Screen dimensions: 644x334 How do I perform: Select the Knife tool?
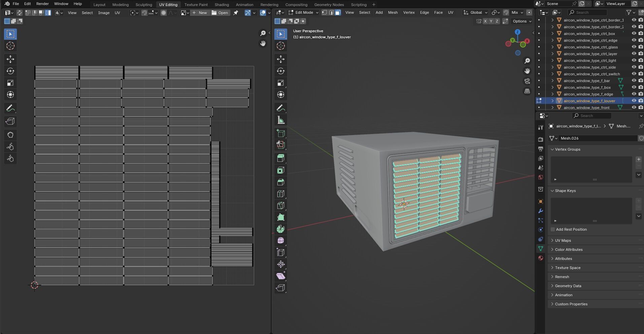pos(281,206)
